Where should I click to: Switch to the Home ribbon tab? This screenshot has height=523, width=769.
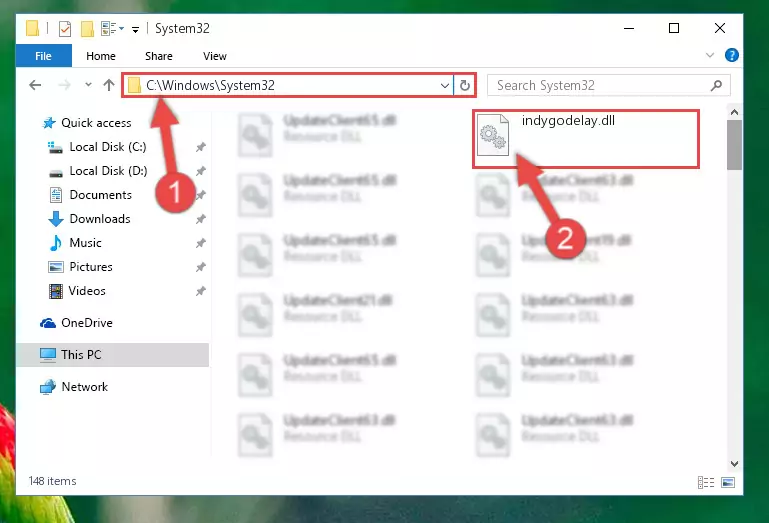coord(101,56)
